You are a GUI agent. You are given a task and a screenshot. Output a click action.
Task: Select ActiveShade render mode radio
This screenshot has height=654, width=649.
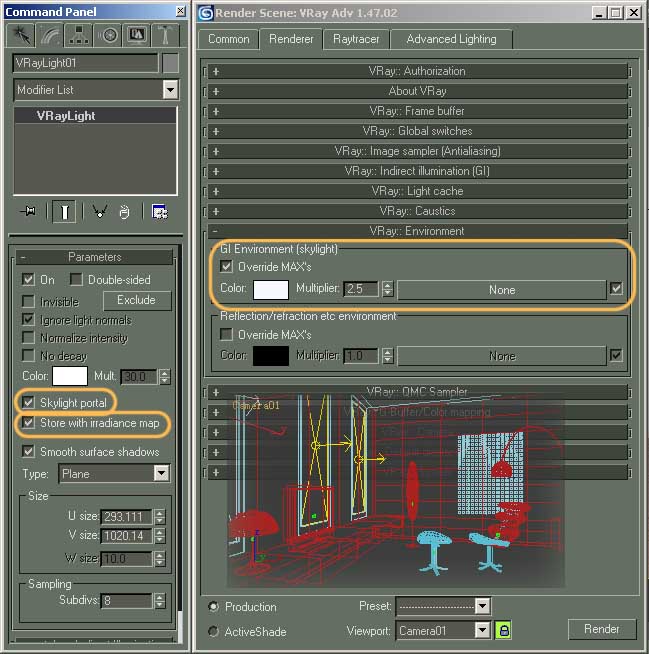[x=214, y=631]
